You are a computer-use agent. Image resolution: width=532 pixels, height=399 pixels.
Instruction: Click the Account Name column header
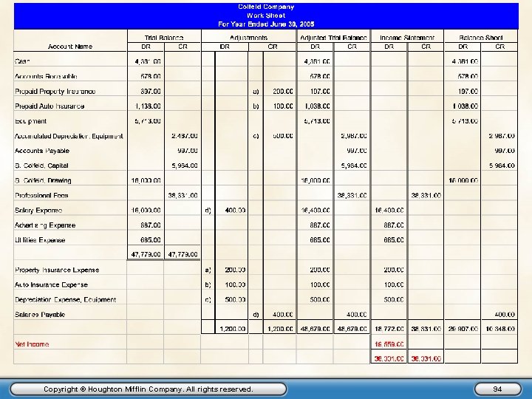[x=70, y=47]
